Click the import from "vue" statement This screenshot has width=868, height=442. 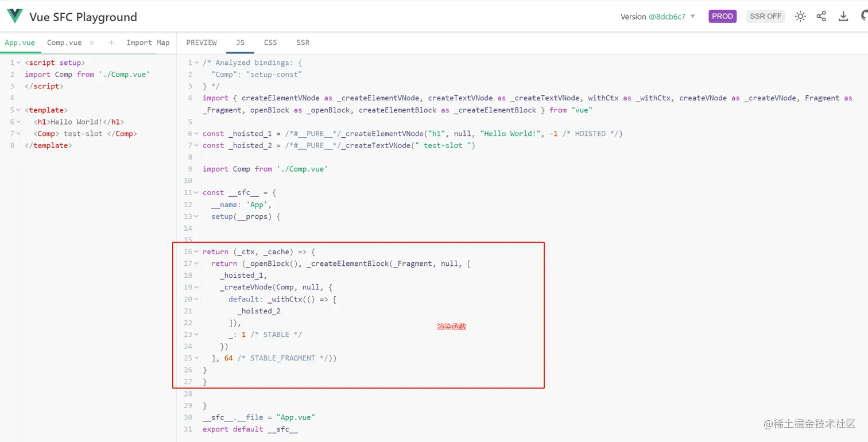click(x=528, y=104)
